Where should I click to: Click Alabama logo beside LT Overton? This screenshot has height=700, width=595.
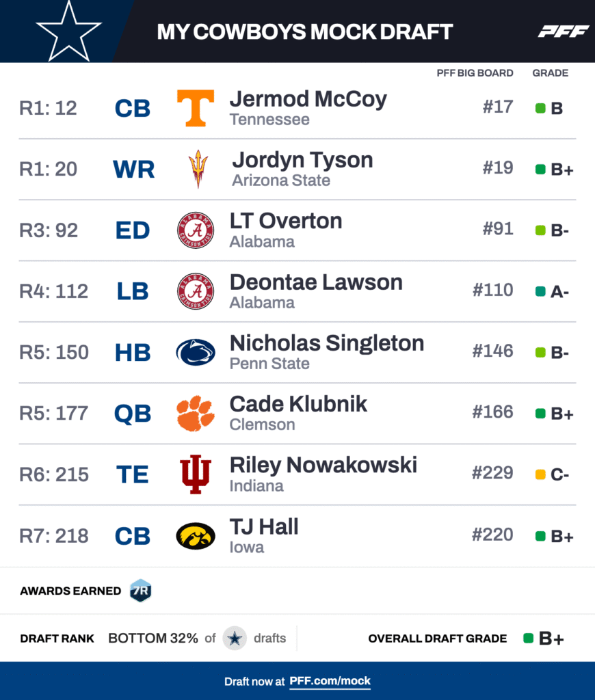point(196,230)
